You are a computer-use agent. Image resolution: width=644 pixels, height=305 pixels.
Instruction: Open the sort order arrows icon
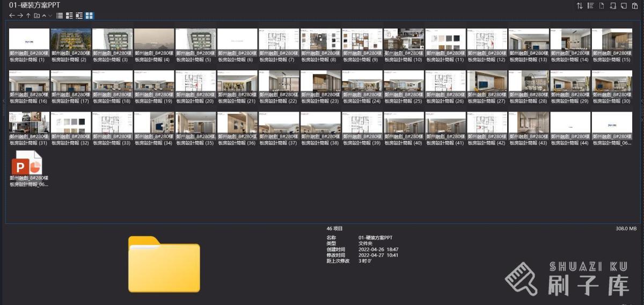[x=580, y=5]
